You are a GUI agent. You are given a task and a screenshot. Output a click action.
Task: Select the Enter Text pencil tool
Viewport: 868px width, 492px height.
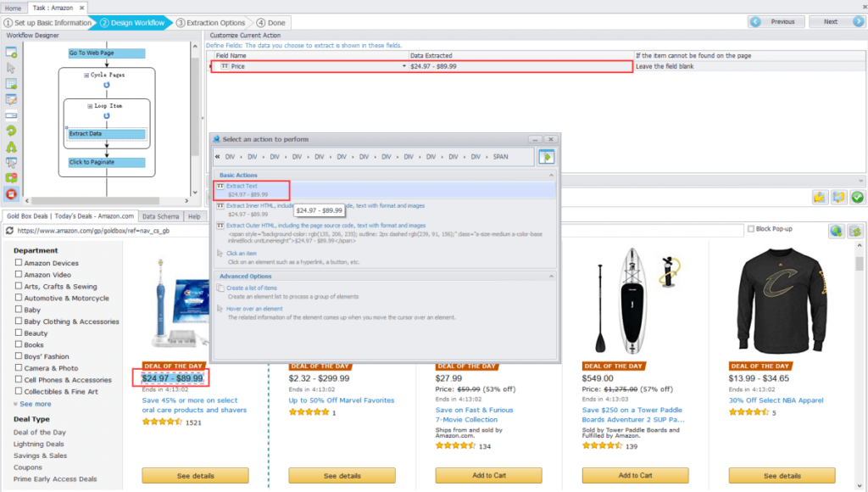click(11, 100)
